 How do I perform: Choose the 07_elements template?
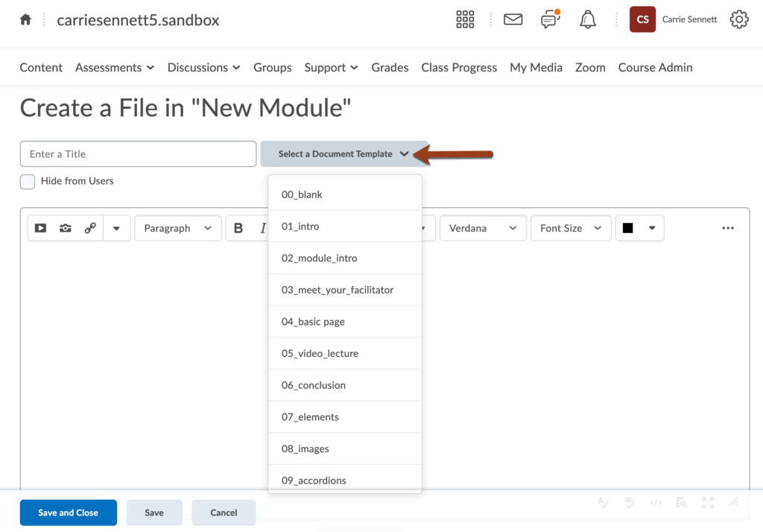tap(345, 417)
